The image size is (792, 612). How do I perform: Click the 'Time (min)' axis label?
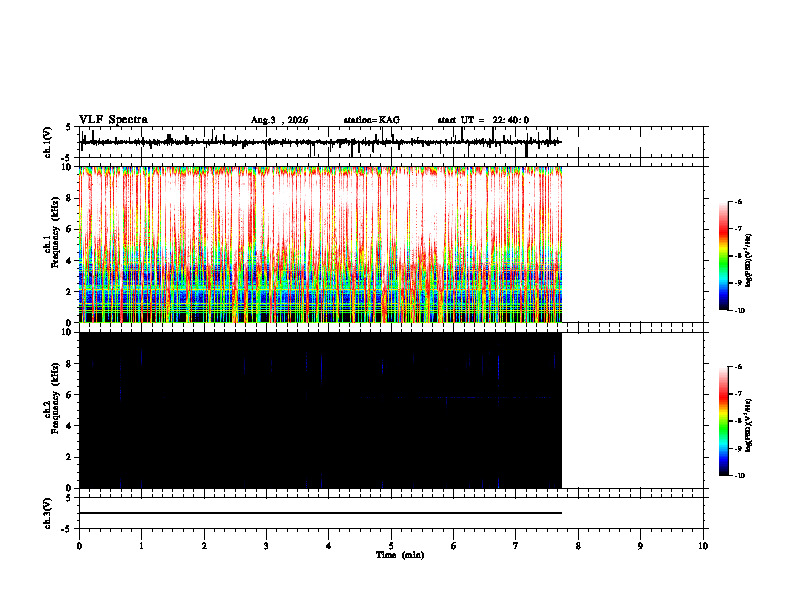(x=400, y=555)
